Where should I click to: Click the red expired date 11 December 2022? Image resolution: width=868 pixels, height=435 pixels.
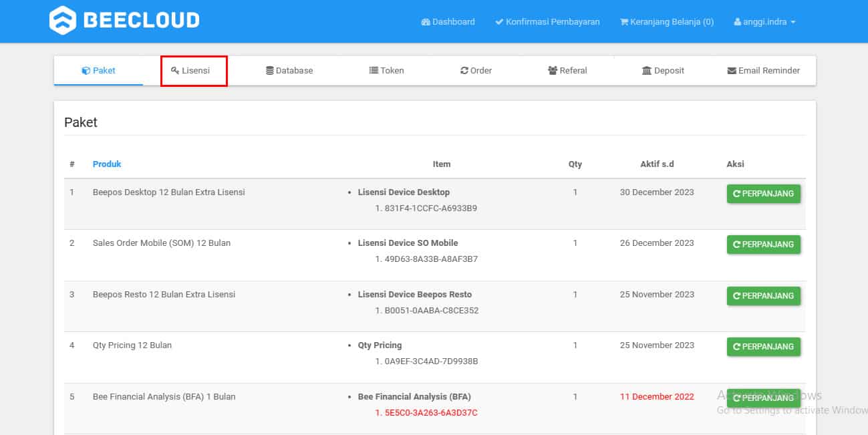pyautogui.click(x=657, y=396)
